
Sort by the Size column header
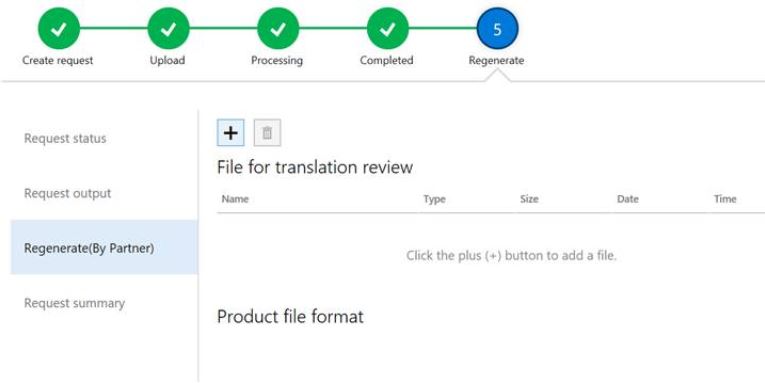pyautogui.click(x=529, y=199)
